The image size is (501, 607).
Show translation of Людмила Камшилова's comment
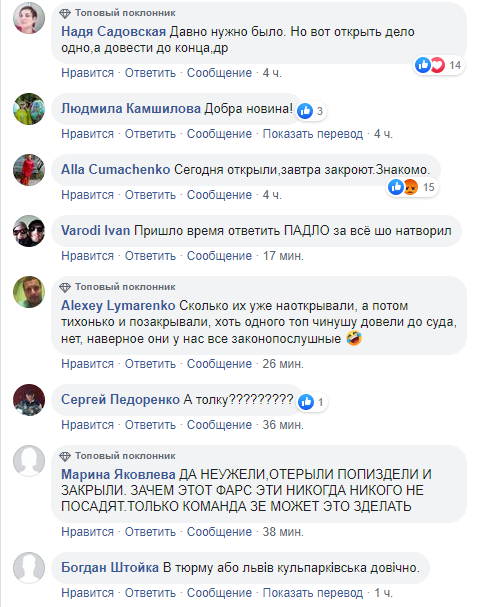coord(313,134)
